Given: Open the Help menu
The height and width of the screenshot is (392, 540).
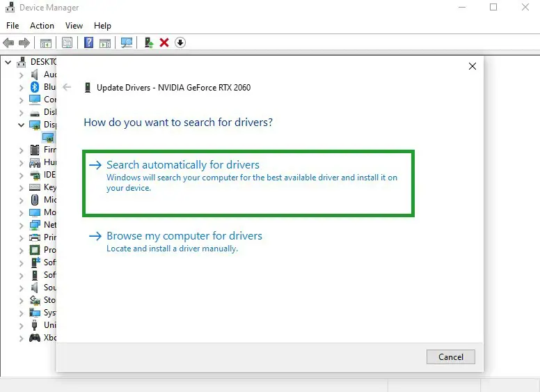Looking at the screenshot, I should 102,26.
